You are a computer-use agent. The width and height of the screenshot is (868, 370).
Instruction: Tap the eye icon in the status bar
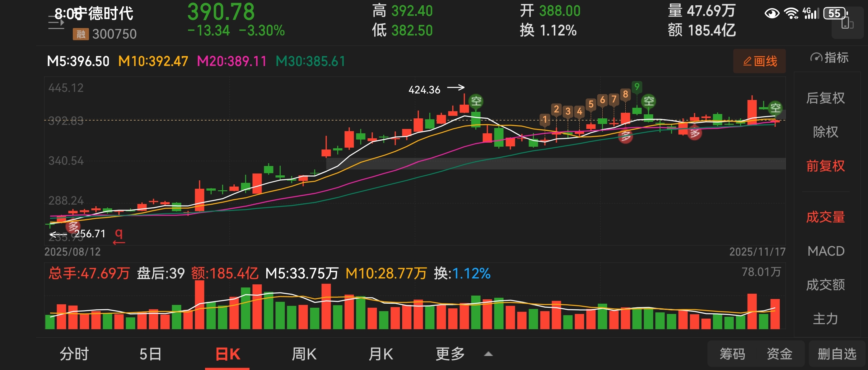772,14
